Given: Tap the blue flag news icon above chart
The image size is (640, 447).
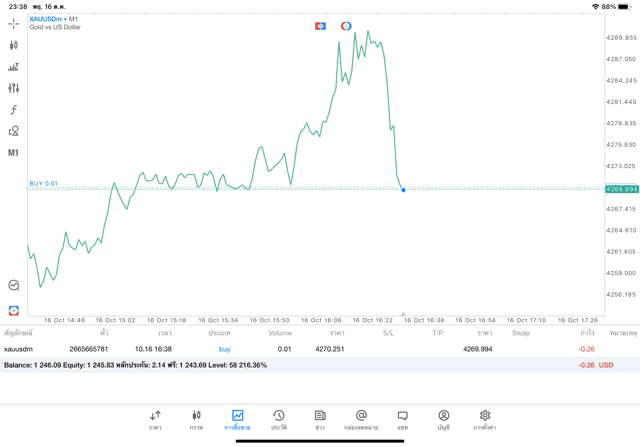Looking at the screenshot, I should pos(320,26).
